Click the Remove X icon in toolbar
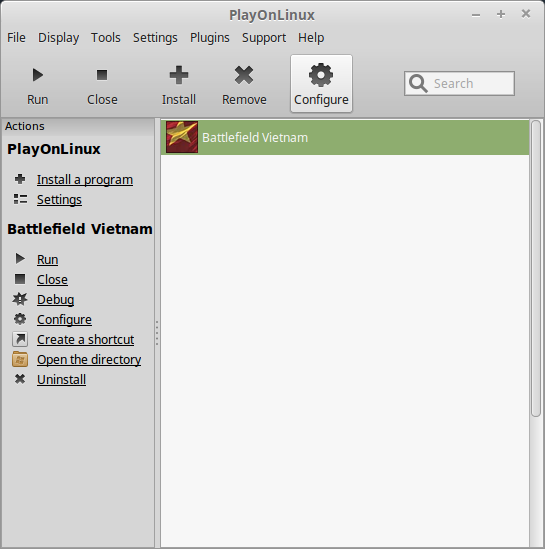The width and height of the screenshot is (545, 549). click(244, 75)
